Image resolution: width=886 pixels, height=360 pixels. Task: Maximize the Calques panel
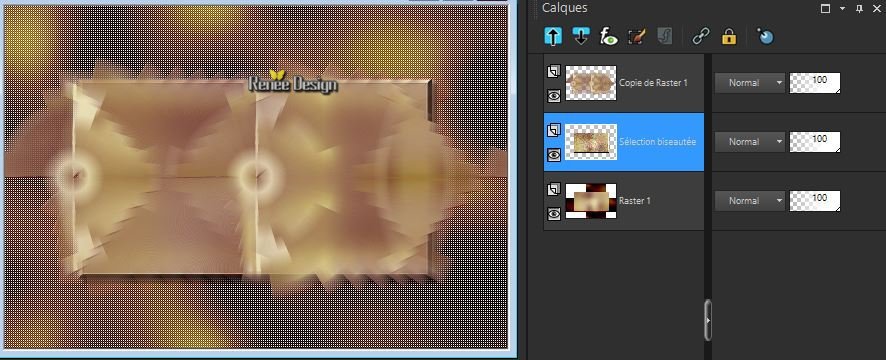[826, 8]
